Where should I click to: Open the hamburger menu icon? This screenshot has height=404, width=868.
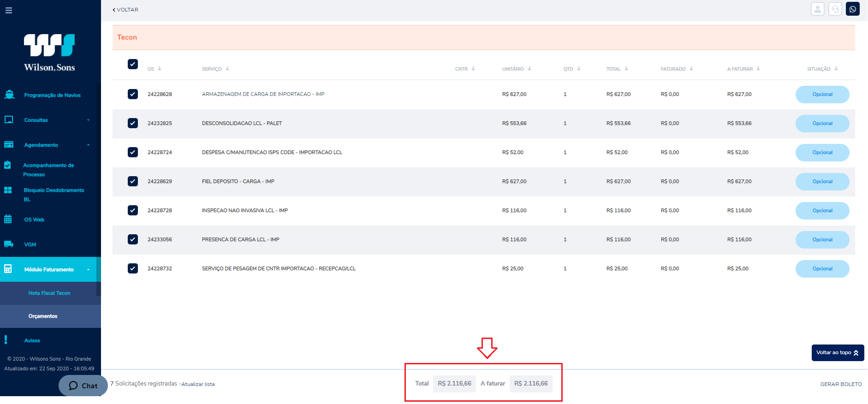pos(9,10)
